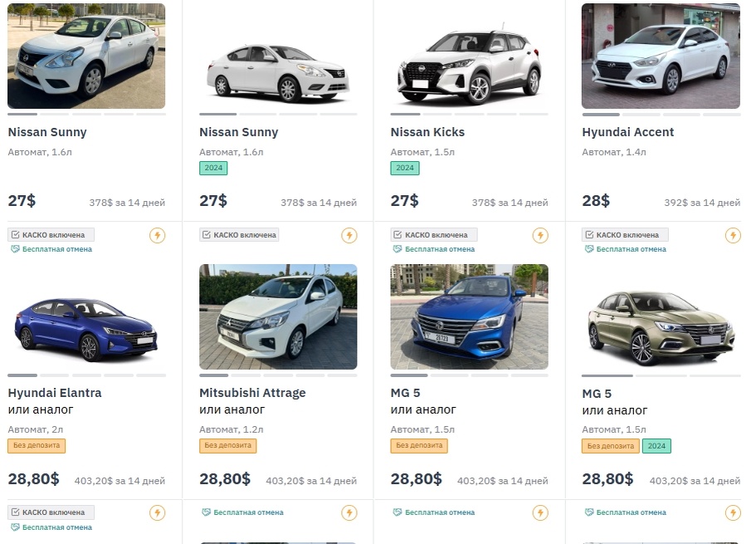Click the 2024 tag on olive-green MG 5
The width and height of the screenshot is (756, 544).
coord(656,446)
